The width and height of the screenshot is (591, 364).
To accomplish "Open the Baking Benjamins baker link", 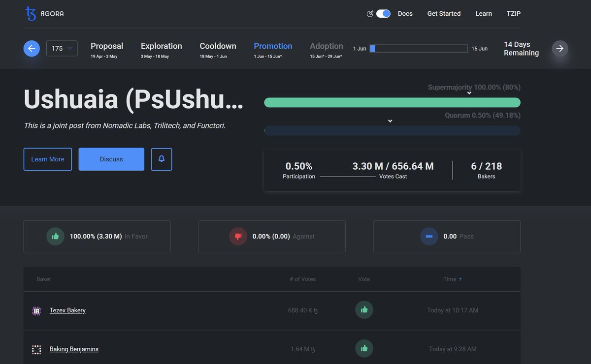I will 74,349.
